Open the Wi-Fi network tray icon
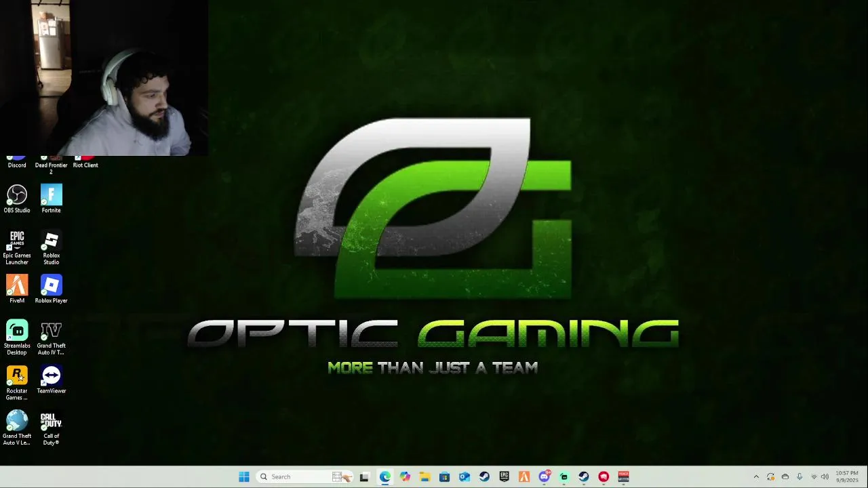The width and height of the screenshot is (868, 488). (x=814, y=476)
